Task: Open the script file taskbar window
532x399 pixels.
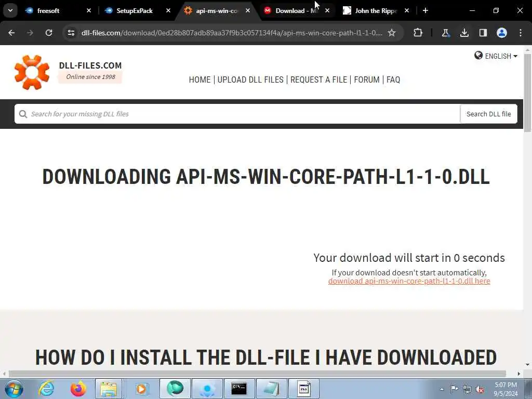Action: (x=303, y=389)
